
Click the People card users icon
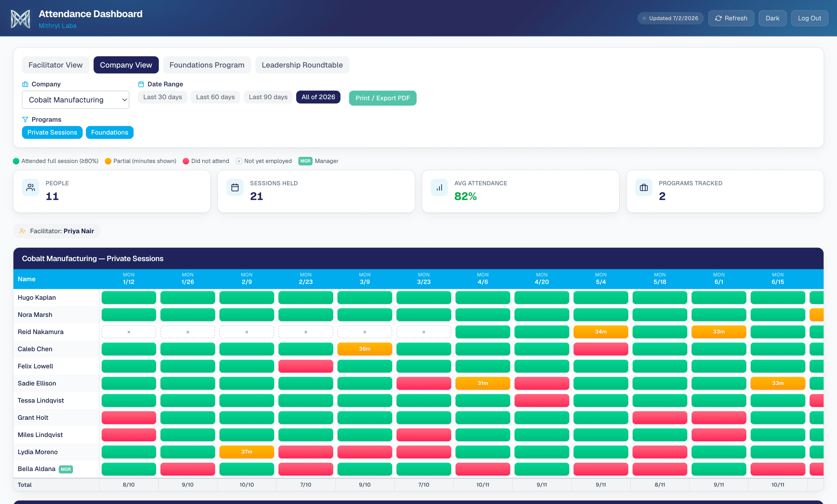[x=31, y=187]
